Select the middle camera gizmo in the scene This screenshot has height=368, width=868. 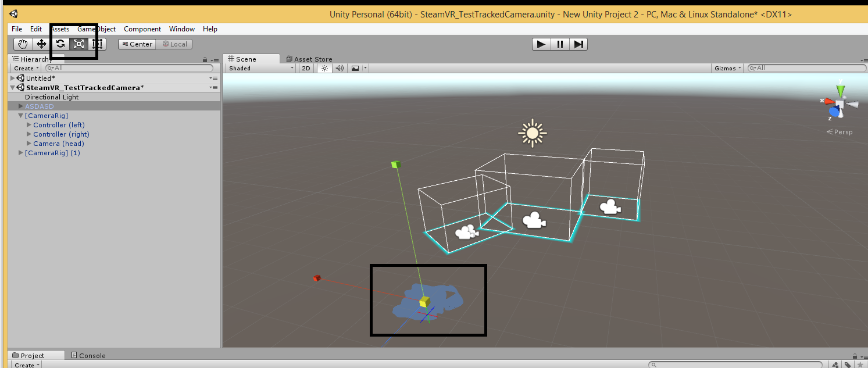tap(534, 220)
